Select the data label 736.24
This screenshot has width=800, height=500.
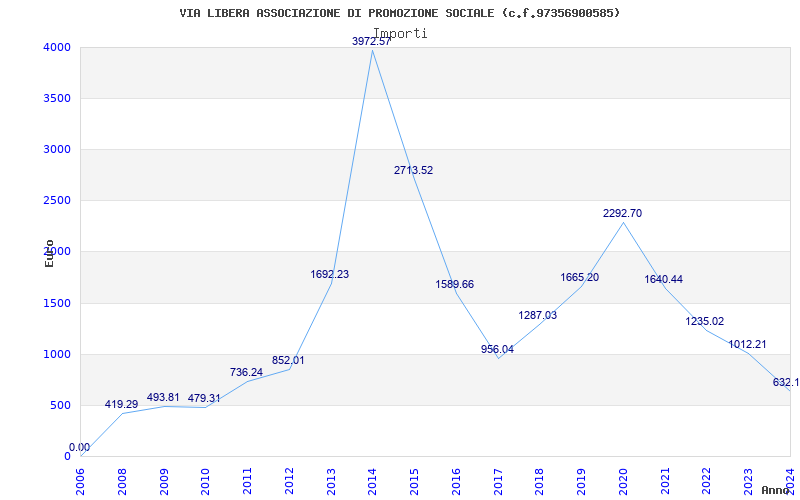pos(246,372)
